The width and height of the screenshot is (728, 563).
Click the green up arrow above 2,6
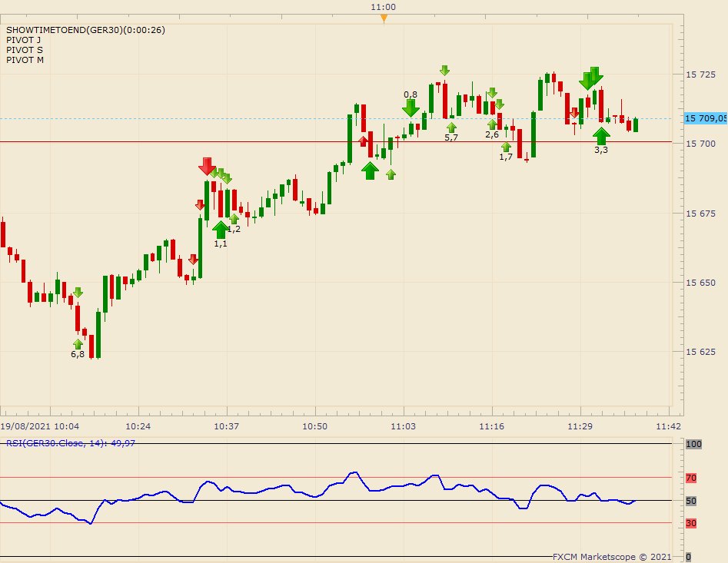pyautogui.click(x=492, y=124)
